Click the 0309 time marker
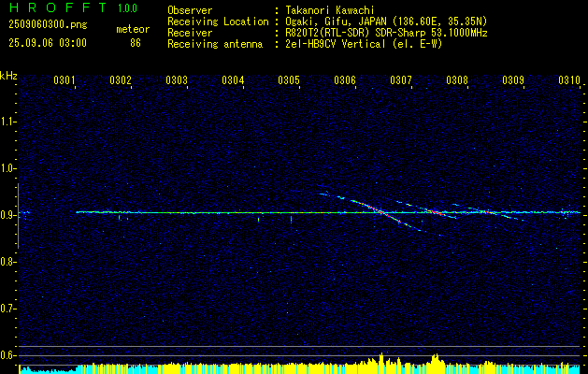 [513, 79]
